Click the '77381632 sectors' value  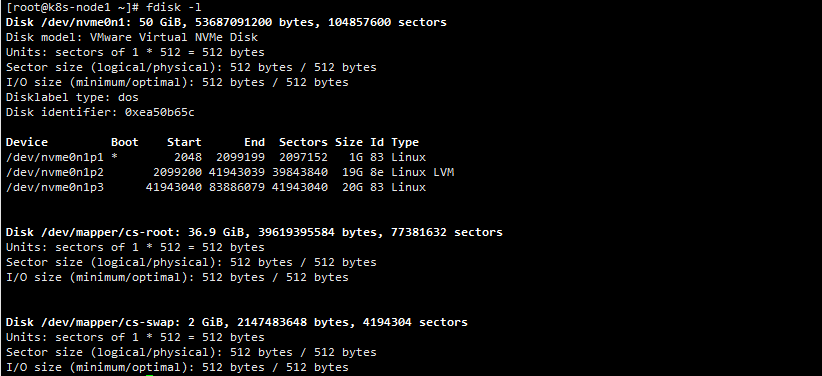point(447,232)
